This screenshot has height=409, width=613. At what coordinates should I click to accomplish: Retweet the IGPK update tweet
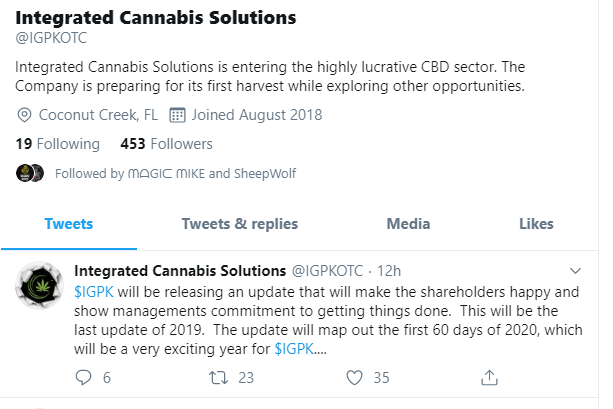tap(216, 377)
